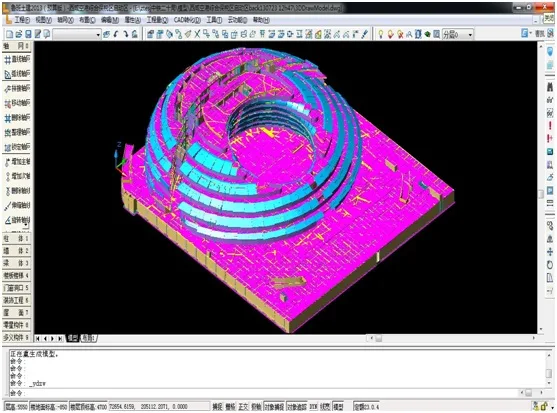Click the save disk icon

click(x=28, y=34)
